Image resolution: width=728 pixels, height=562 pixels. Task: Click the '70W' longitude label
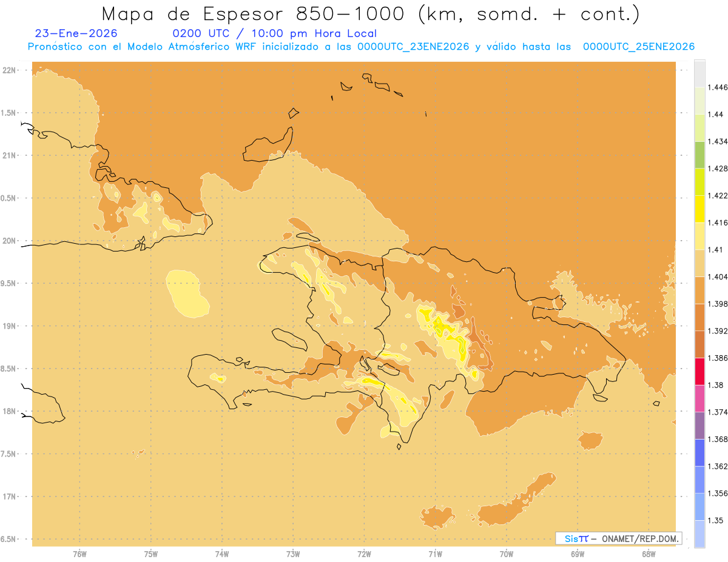[x=507, y=554]
